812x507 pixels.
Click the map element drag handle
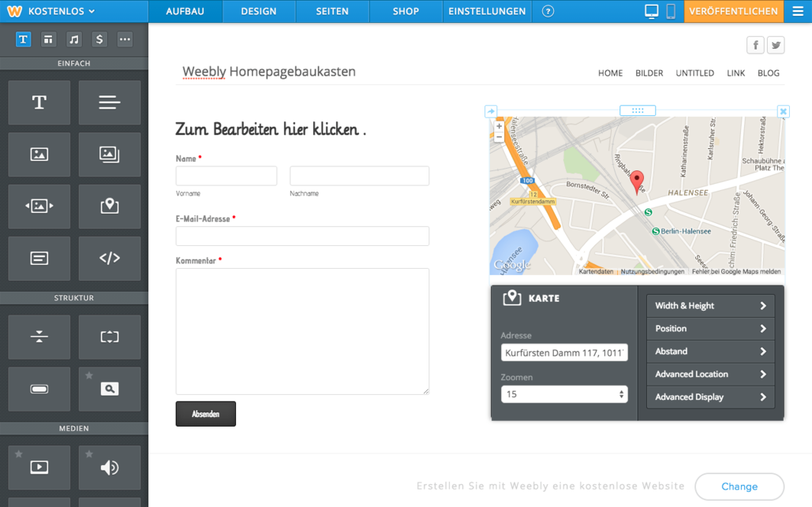click(638, 110)
